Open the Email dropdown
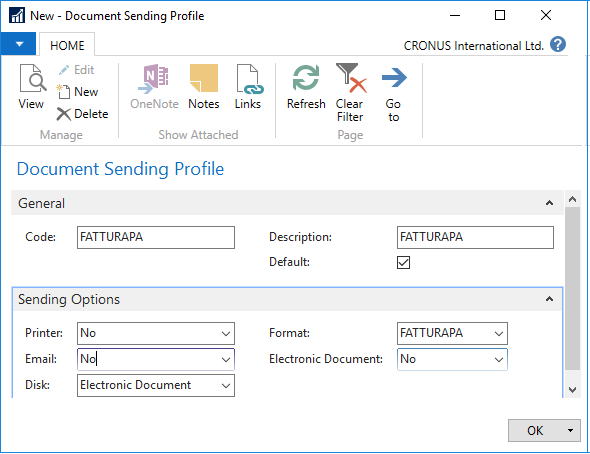This screenshot has height=454, width=590. click(x=226, y=359)
